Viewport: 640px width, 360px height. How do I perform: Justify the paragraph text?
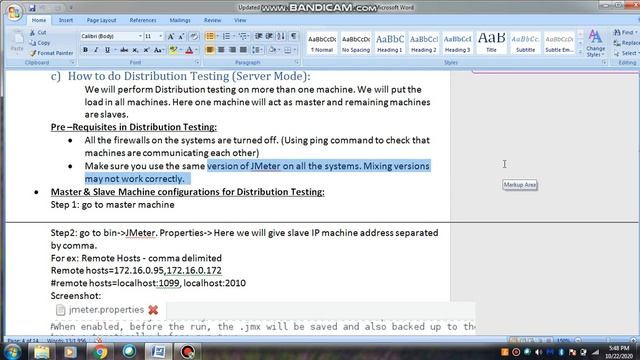coord(243,50)
